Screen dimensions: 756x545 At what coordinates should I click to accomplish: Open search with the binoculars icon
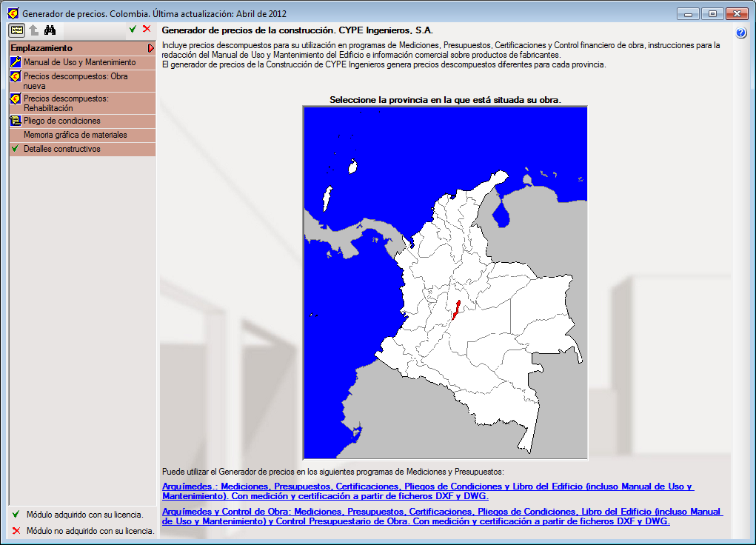(x=50, y=30)
